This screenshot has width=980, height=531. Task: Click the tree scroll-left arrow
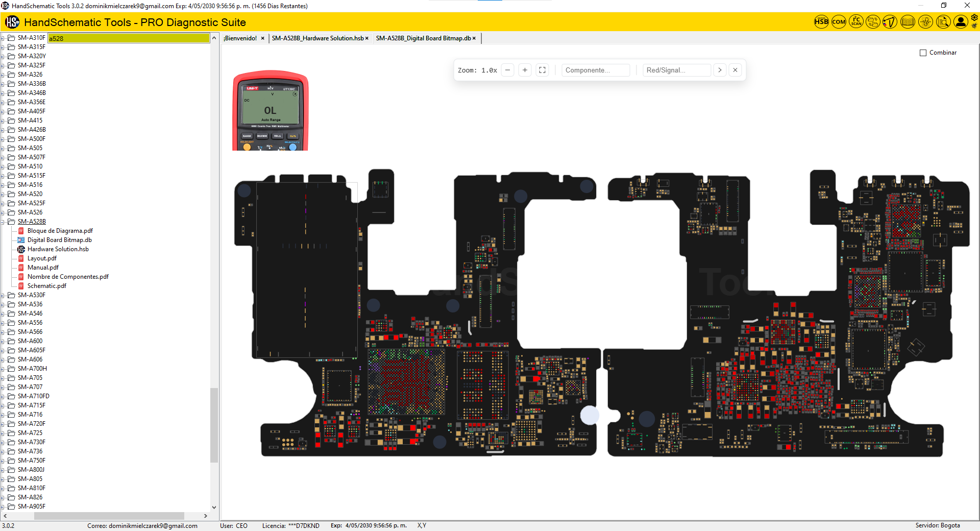point(5,516)
